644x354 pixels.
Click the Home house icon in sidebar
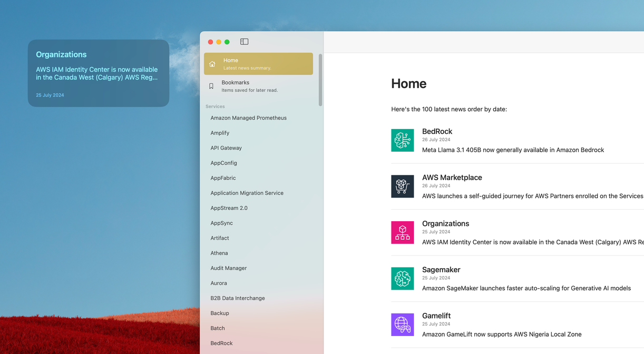click(x=212, y=64)
